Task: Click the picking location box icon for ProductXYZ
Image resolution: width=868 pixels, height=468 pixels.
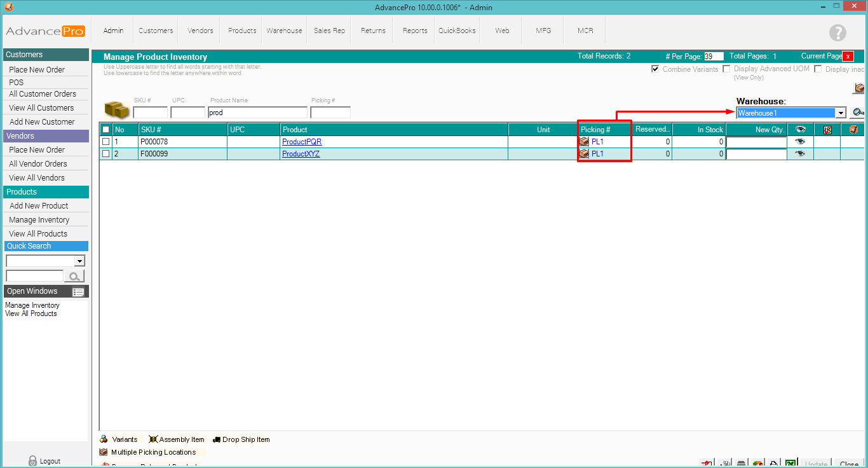Action: pyautogui.click(x=584, y=154)
